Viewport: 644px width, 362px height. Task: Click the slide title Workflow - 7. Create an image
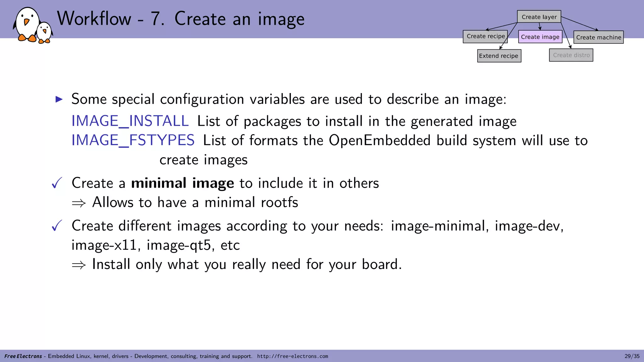point(181,19)
